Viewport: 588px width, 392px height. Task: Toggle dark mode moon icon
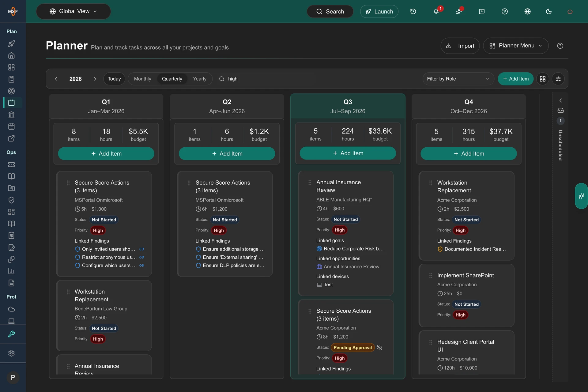(549, 11)
